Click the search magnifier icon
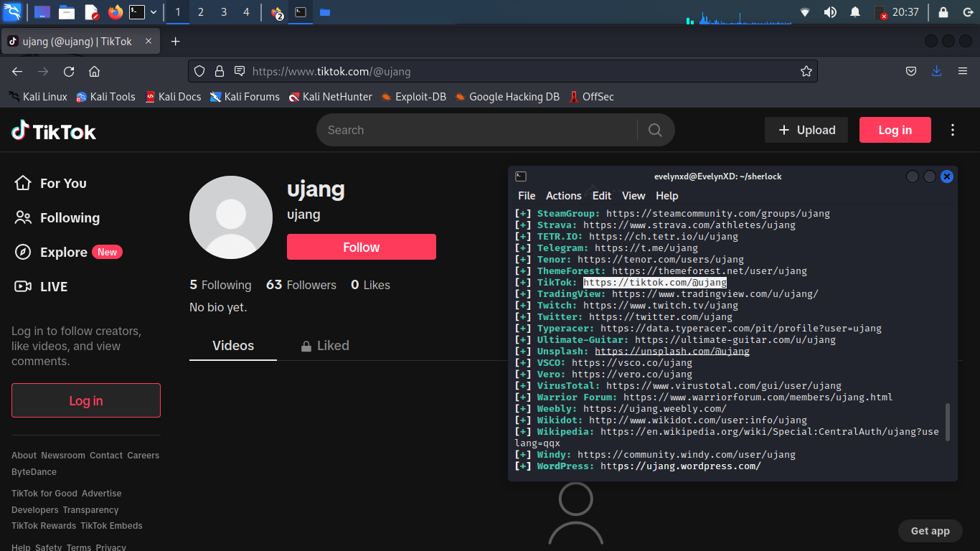 pyautogui.click(x=655, y=130)
